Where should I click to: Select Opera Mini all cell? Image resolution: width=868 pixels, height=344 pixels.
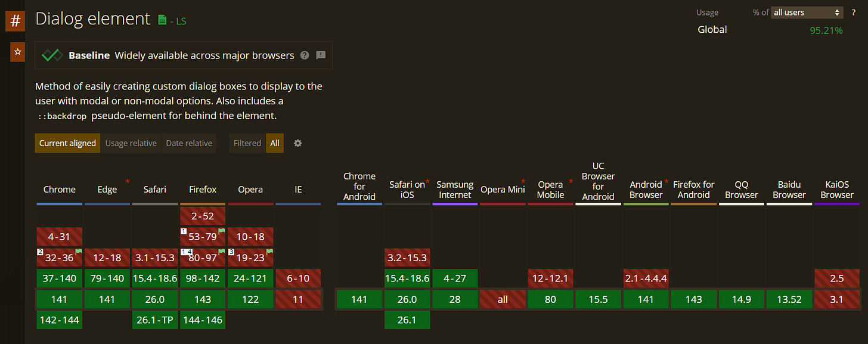503,299
